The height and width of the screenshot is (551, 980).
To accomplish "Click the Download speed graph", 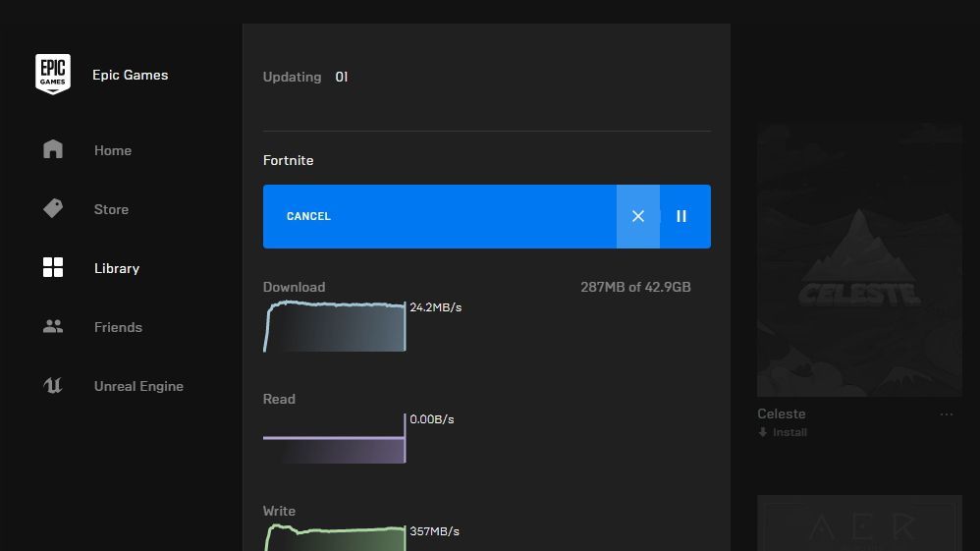I will 335,326.
